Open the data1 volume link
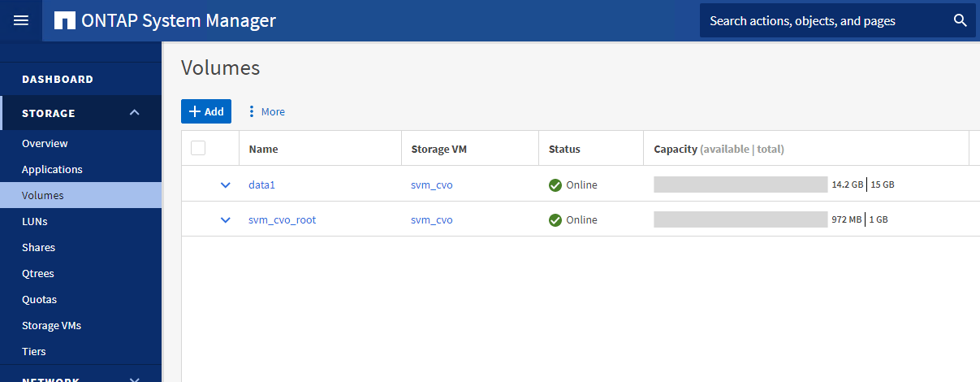Viewport: 980px width, 382px height. click(262, 185)
